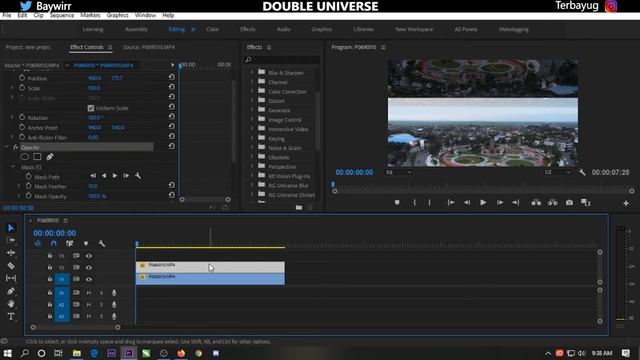640x360 pixels.
Task: Reset the Position parameter
Action: 172,77
